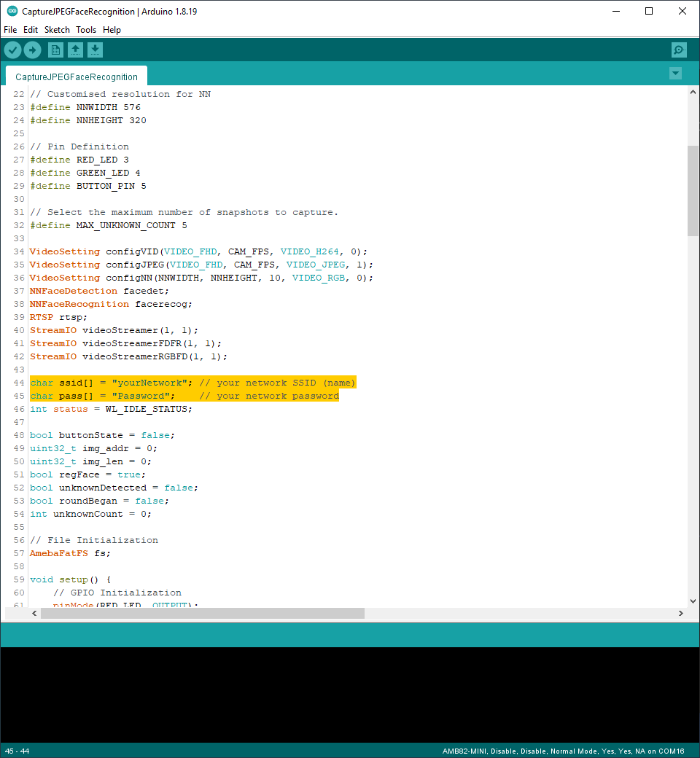Open the tab options dropdown arrow
Screen dimensions: 700x758
(675, 73)
